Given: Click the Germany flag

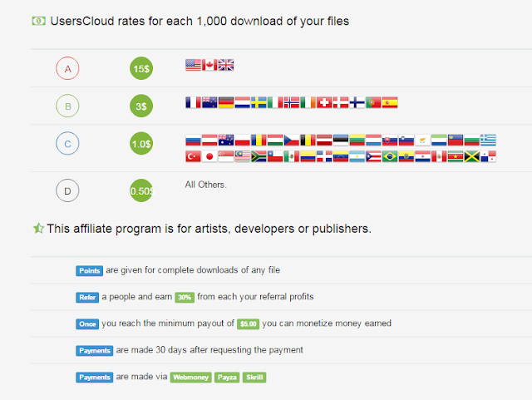Looking at the screenshot, I should [x=226, y=102].
